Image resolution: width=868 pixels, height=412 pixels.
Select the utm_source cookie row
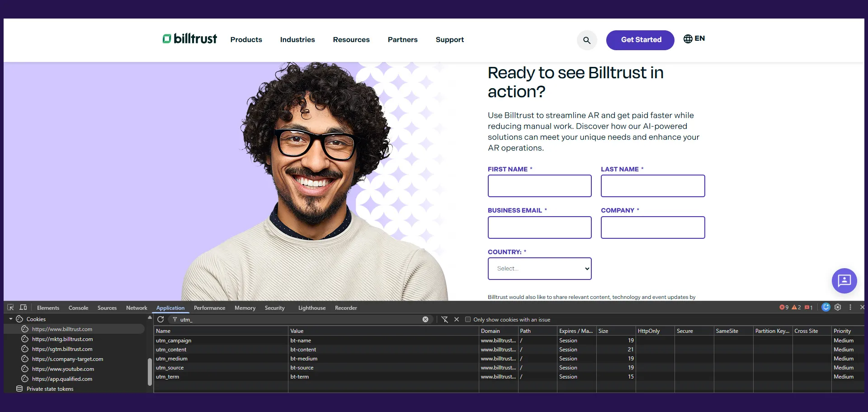coord(509,368)
